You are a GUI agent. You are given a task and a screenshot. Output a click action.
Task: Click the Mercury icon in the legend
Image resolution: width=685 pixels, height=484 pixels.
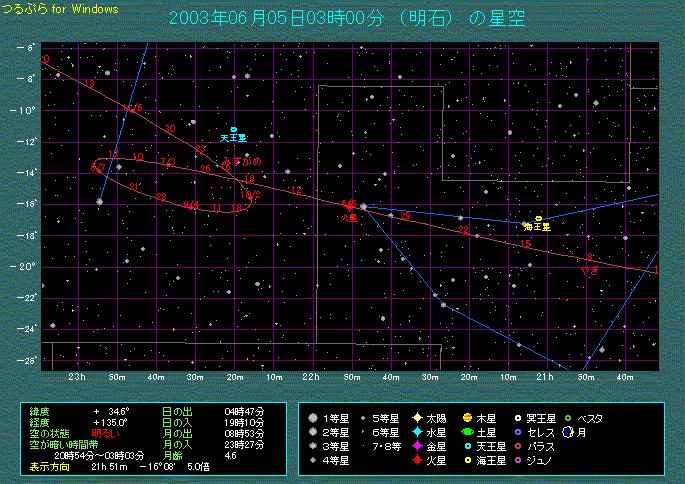417,432
